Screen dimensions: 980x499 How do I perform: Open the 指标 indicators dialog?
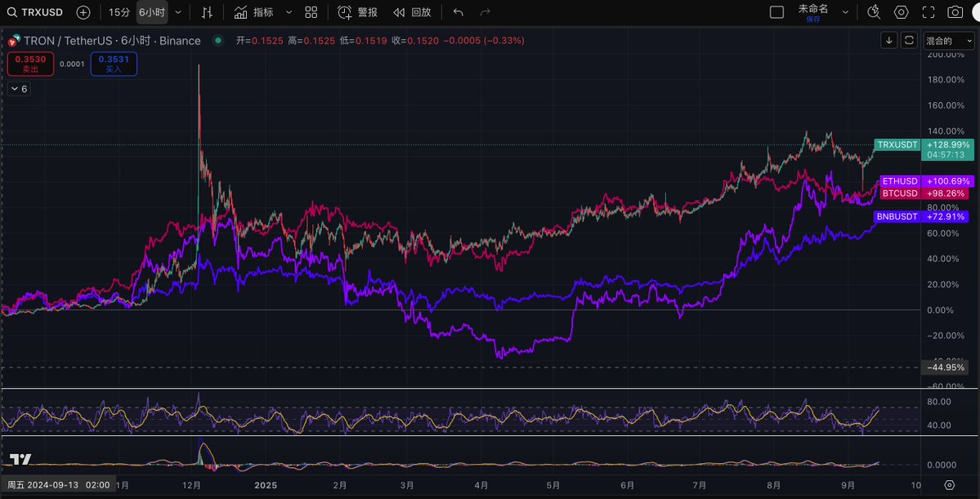253,12
